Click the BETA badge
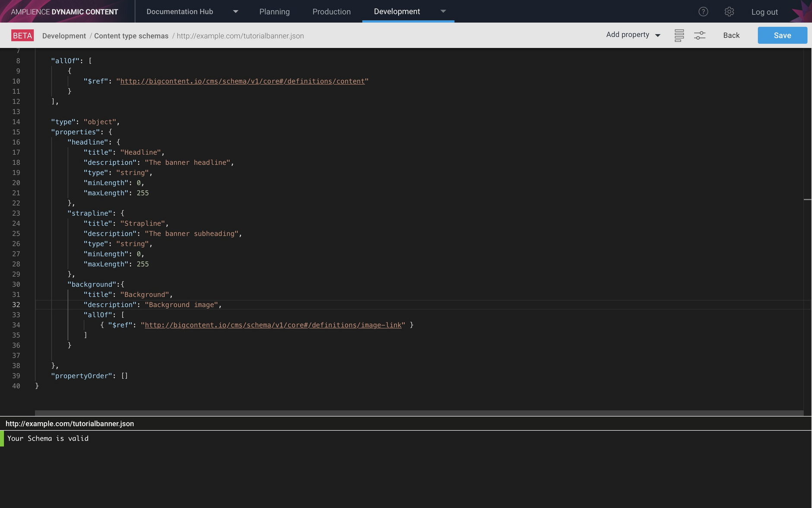The image size is (812, 508). pos(22,35)
